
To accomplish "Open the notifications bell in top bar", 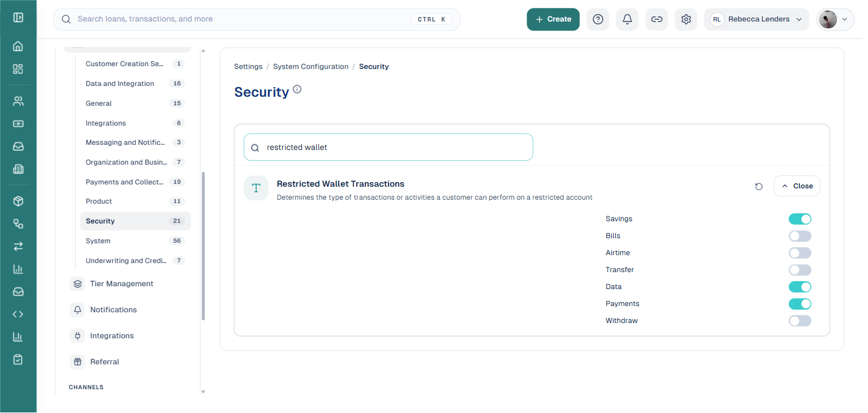I will pyautogui.click(x=627, y=19).
